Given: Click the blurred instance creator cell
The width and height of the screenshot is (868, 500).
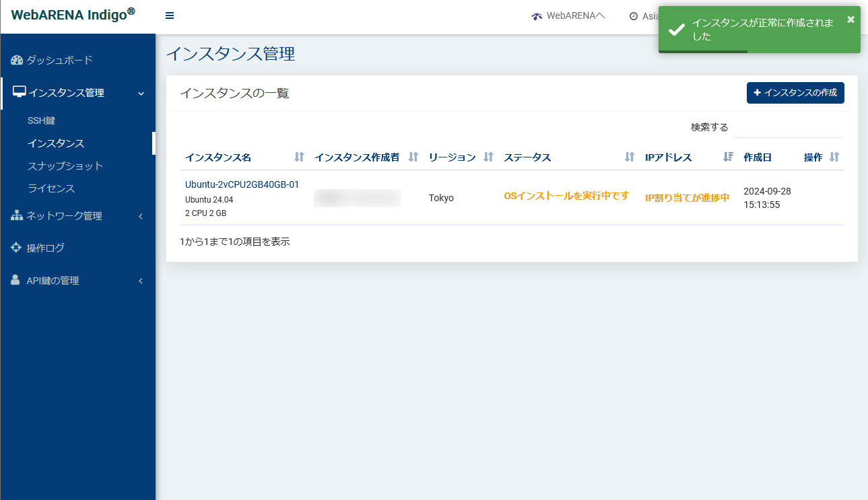Looking at the screenshot, I should tap(358, 198).
